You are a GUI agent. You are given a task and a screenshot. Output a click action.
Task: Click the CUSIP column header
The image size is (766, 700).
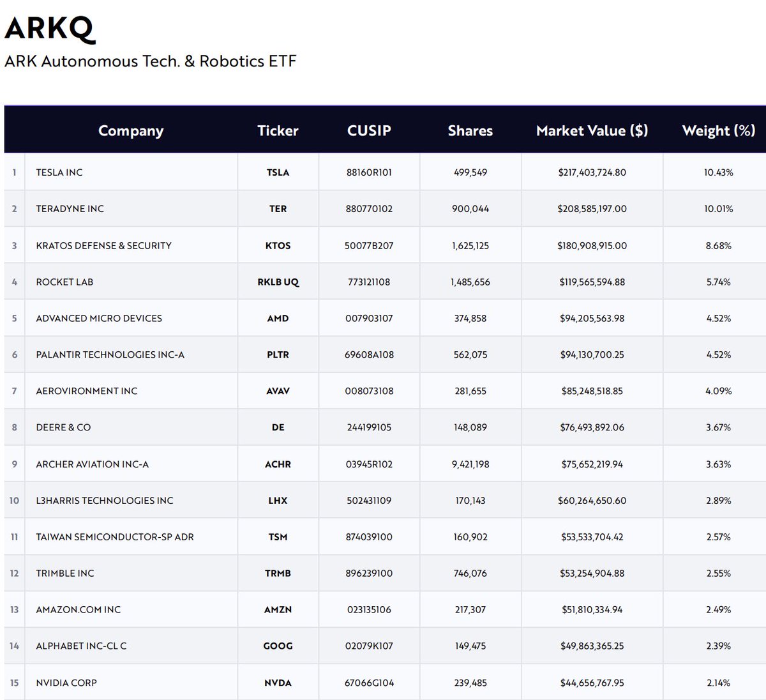pyautogui.click(x=369, y=131)
